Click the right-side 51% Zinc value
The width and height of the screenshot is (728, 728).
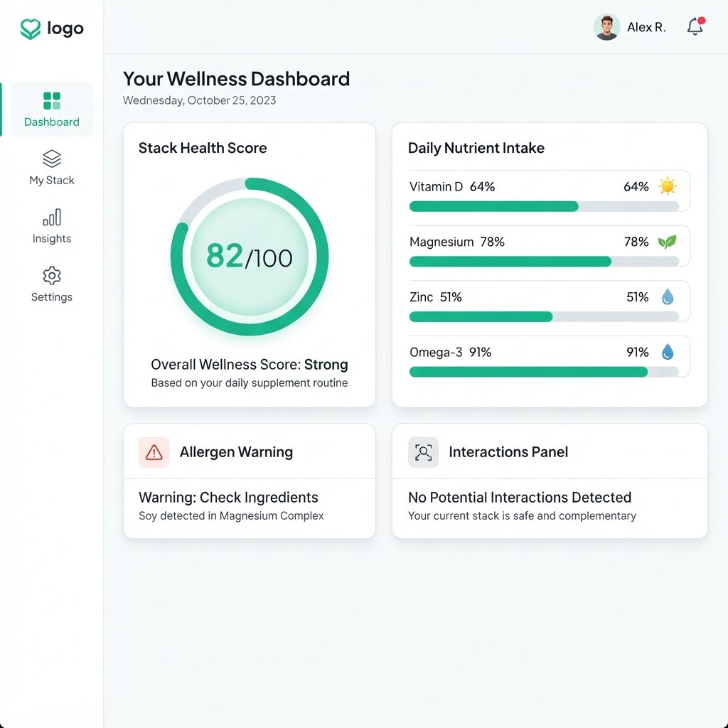(638, 297)
